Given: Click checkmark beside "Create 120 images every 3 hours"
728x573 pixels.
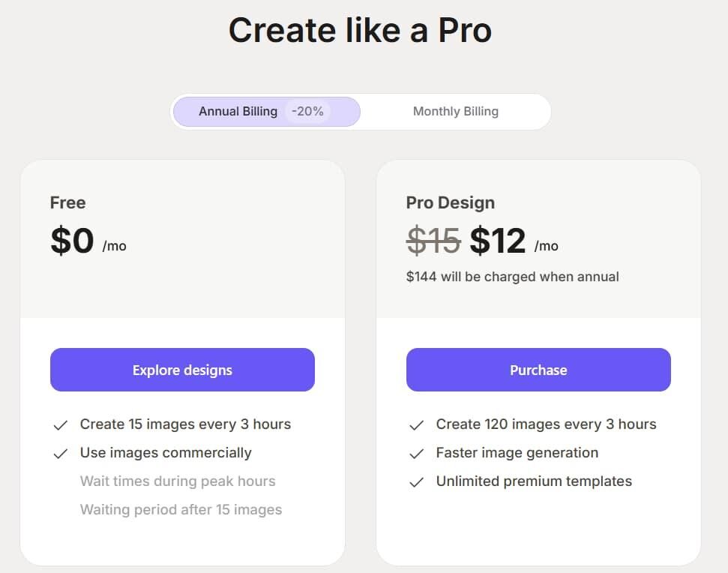Looking at the screenshot, I should 417,425.
